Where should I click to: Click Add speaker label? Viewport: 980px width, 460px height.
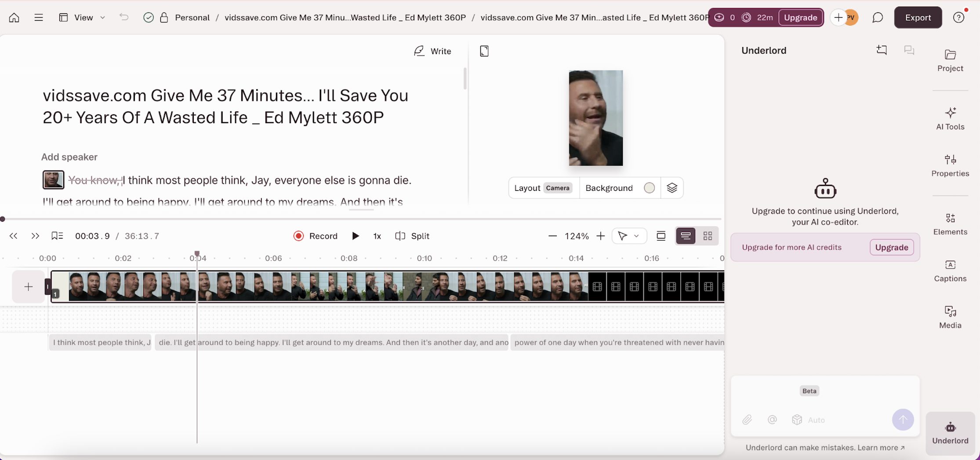point(69,157)
